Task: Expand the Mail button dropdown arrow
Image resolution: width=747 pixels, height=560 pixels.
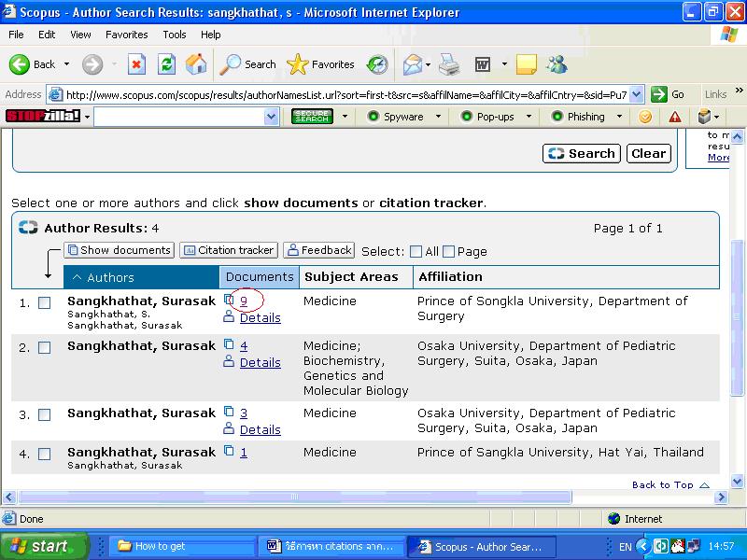Action: (428, 64)
